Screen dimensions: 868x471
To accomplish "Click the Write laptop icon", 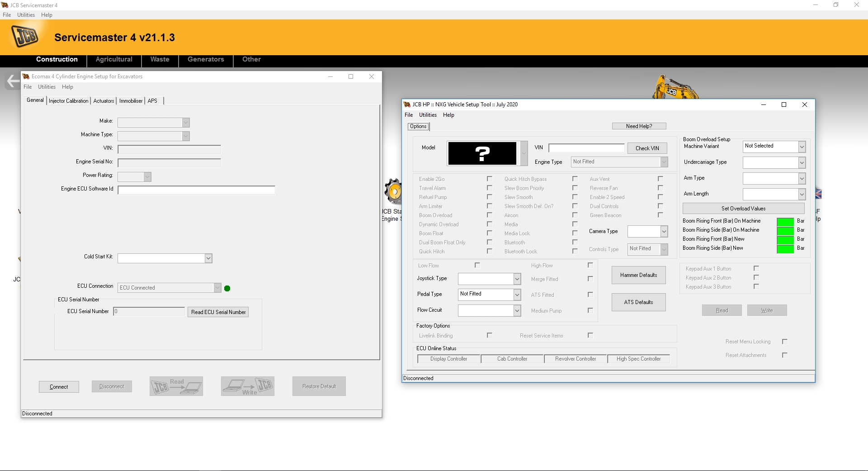I will [247, 386].
